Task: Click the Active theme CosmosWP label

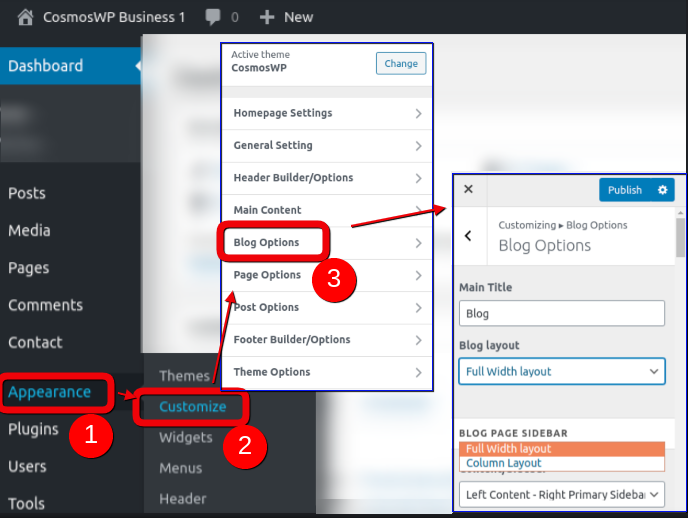Action: pyautogui.click(x=261, y=61)
